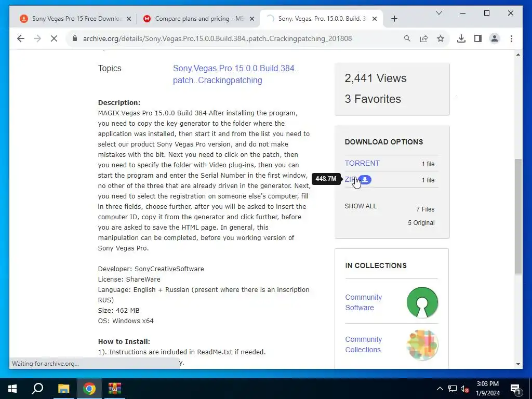Open the network status tray icon

pyautogui.click(x=453, y=389)
